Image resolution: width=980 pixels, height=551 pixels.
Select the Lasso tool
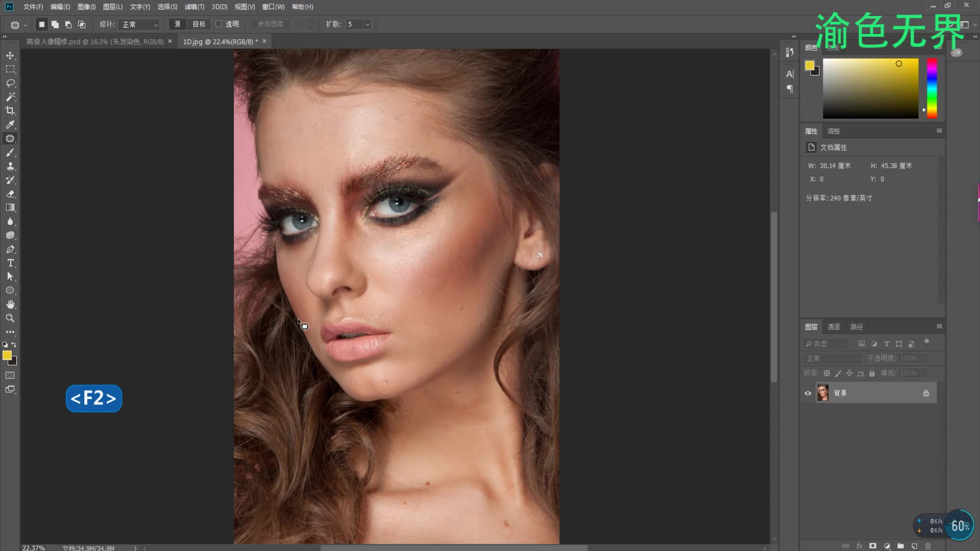[x=10, y=83]
